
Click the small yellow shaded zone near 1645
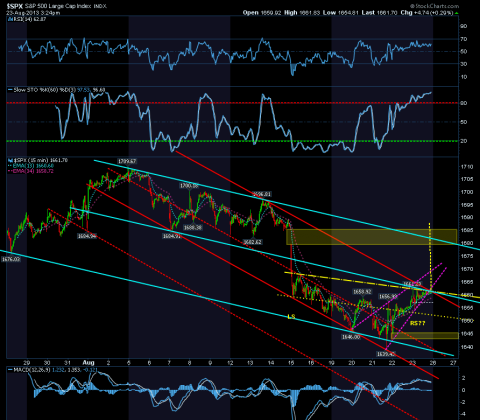(425, 335)
